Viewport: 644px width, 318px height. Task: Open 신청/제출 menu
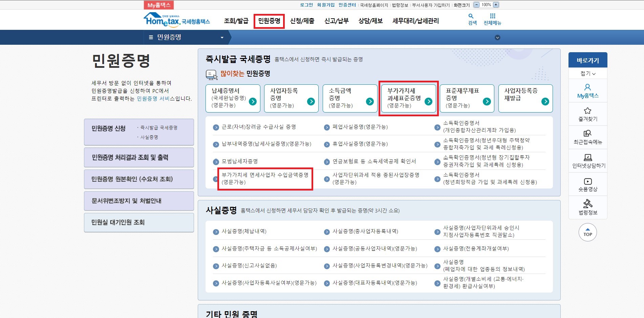point(302,21)
